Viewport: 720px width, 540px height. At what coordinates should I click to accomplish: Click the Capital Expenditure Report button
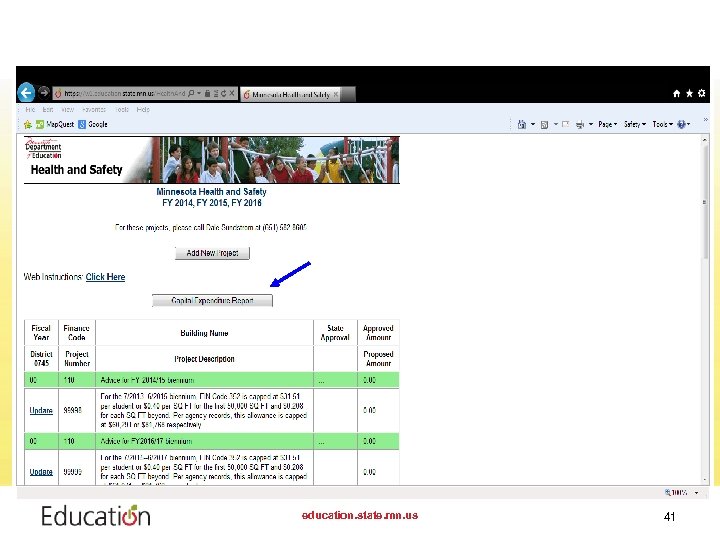point(212,301)
